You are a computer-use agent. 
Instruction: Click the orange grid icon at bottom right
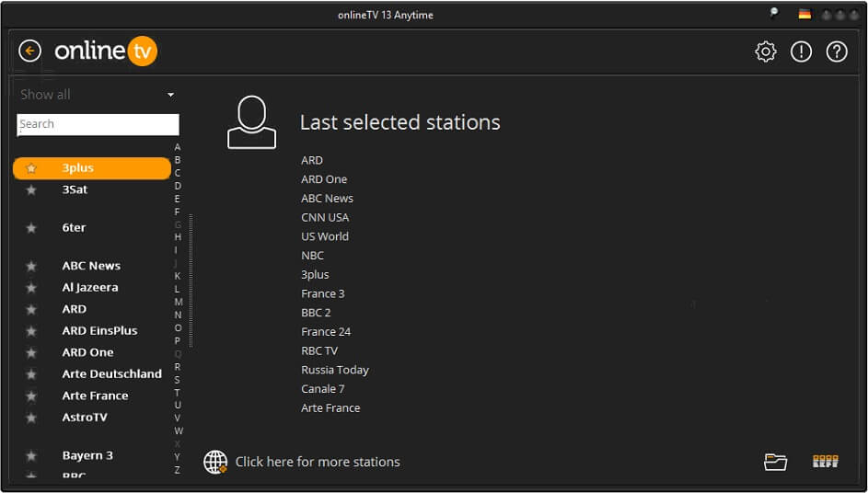(825, 462)
